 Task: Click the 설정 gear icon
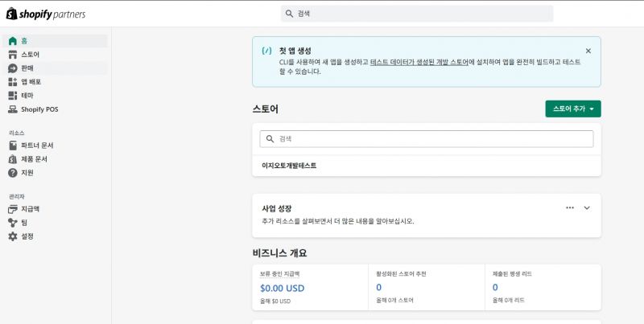point(13,236)
